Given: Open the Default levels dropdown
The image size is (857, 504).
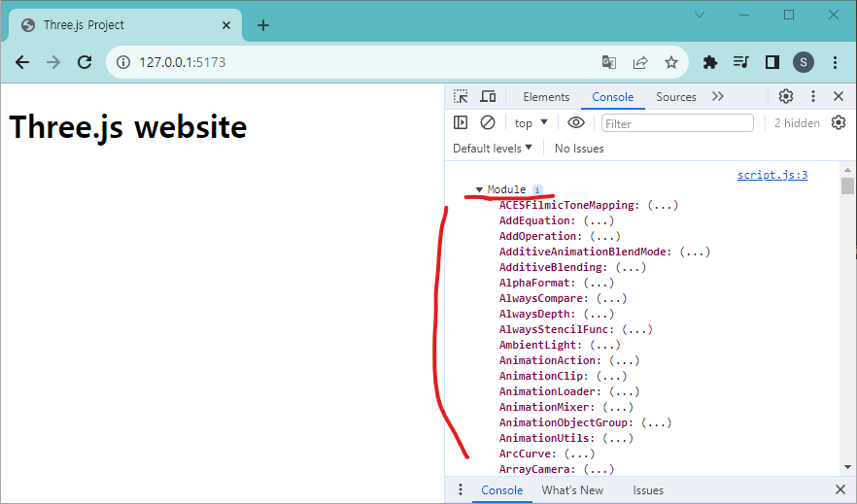Looking at the screenshot, I should (493, 148).
